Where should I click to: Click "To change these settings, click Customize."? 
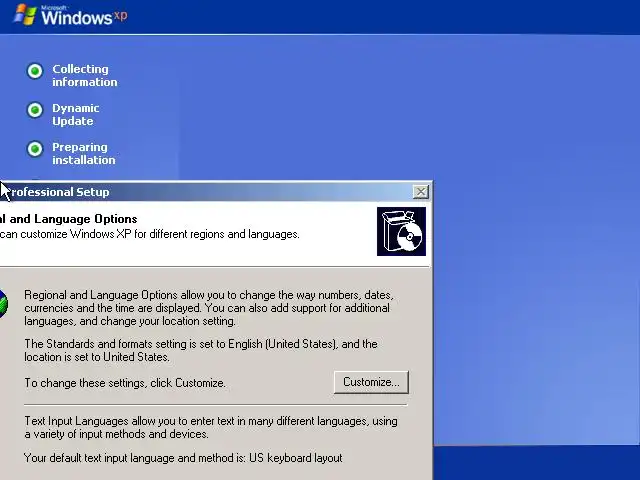click(125, 383)
